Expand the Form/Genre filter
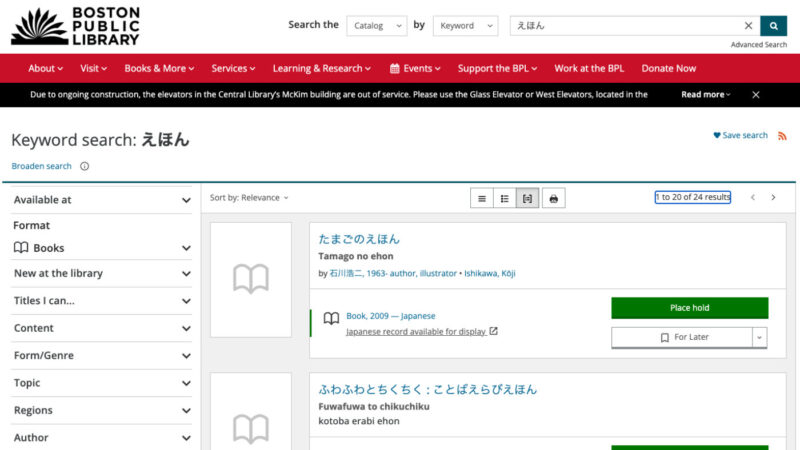Viewport: 800px width, 450px height. 102,356
